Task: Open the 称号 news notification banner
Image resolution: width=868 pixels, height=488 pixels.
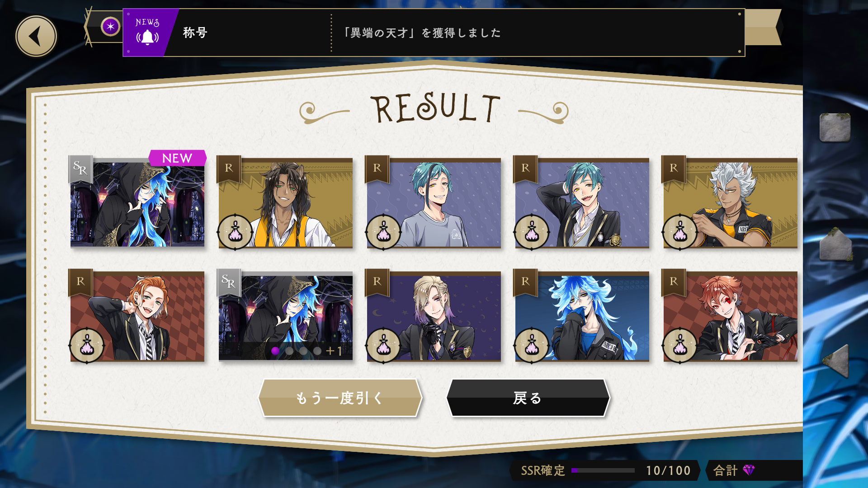Action: pyautogui.click(x=434, y=33)
